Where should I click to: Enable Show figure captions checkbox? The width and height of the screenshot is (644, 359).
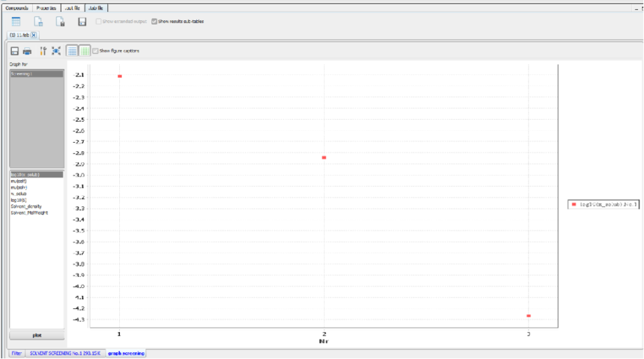95,51
